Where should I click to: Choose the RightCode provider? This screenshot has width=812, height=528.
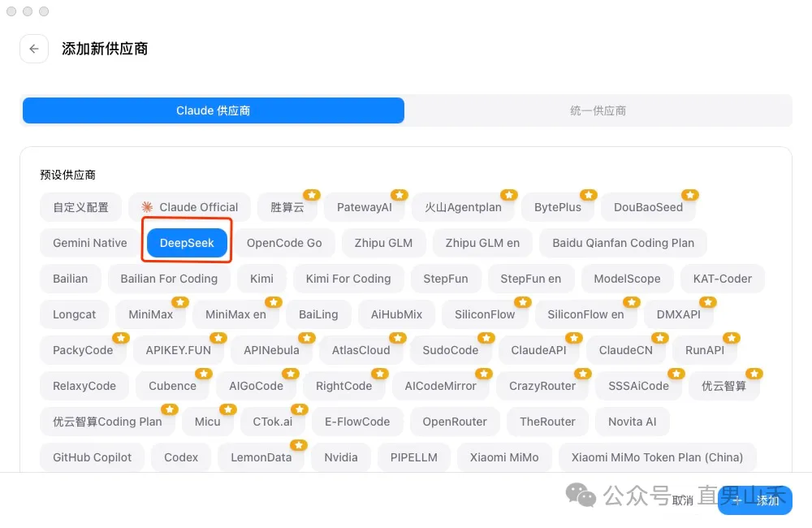343,386
